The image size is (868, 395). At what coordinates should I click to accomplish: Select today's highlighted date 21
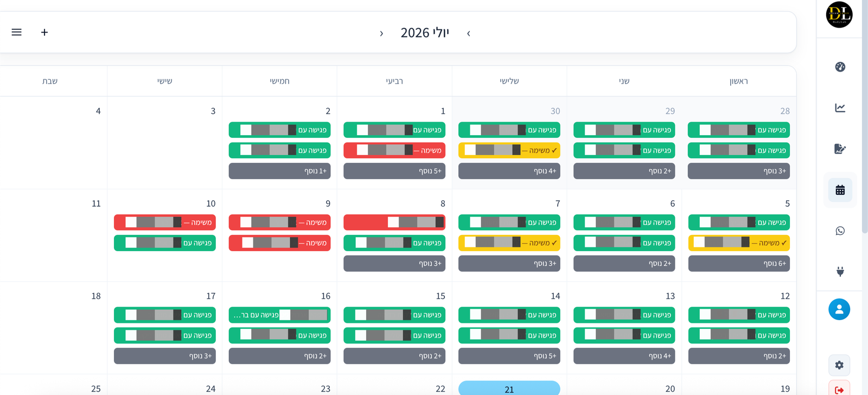509,388
